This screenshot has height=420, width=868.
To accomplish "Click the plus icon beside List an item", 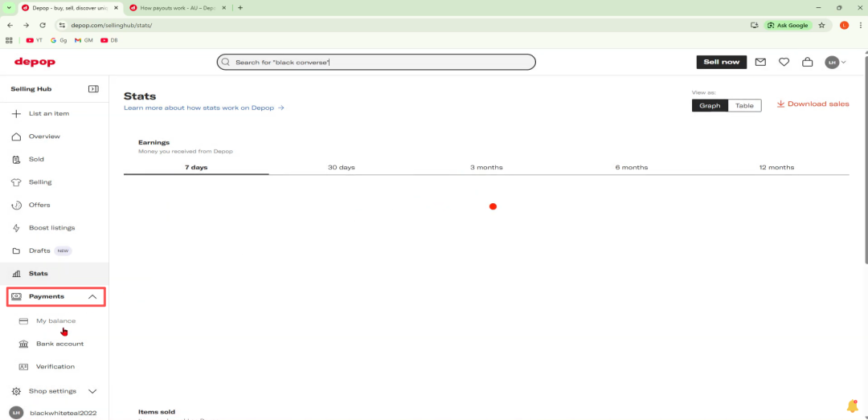I will tap(17, 113).
